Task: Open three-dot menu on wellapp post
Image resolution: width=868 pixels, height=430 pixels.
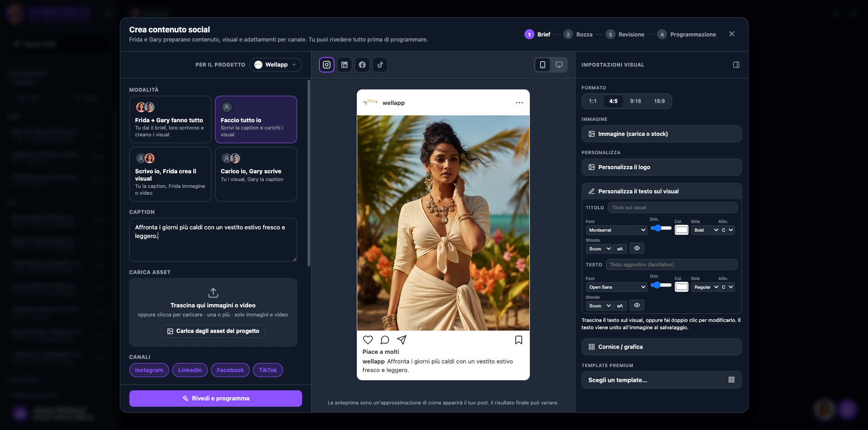Action: pyautogui.click(x=519, y=103)
